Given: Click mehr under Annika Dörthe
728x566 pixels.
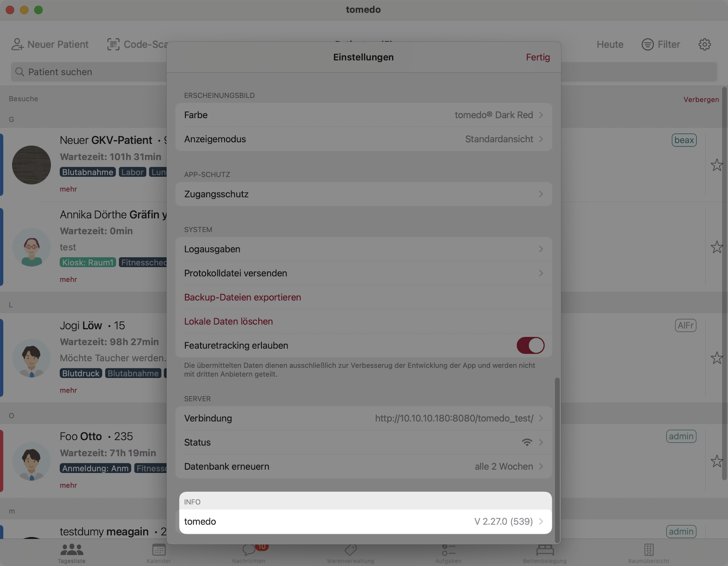Looking at the screenshot, I should [x=68, y=279].
